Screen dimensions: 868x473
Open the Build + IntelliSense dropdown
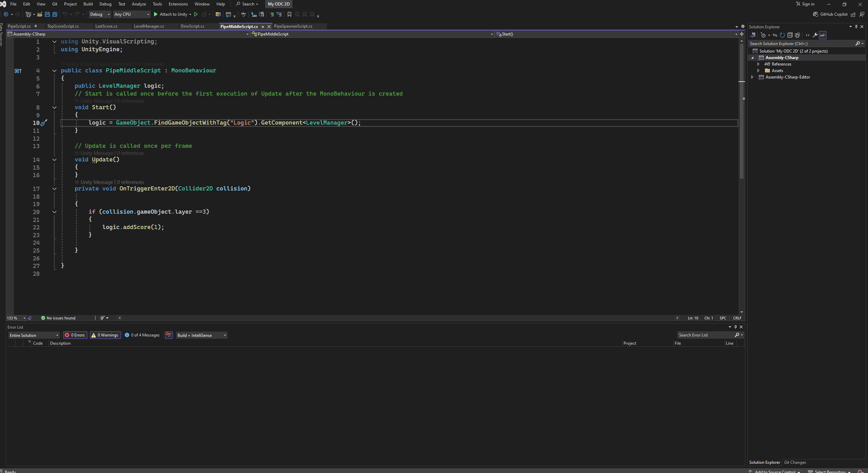[201, 335]
